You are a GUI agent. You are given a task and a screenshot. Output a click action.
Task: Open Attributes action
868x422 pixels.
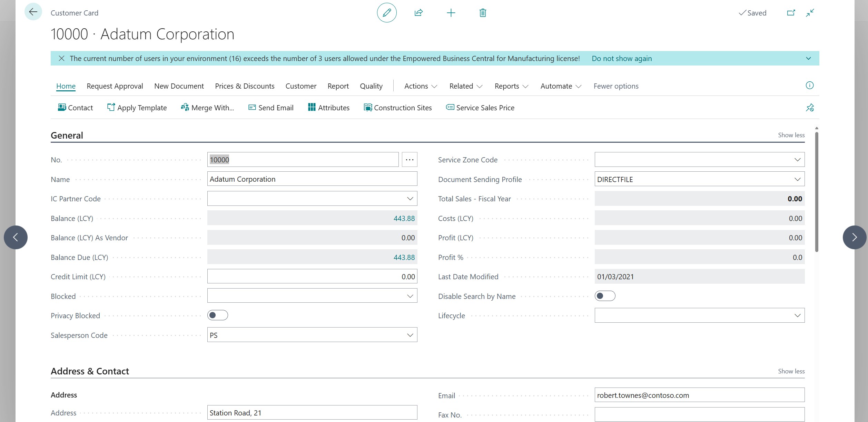[x=328, y=108]
